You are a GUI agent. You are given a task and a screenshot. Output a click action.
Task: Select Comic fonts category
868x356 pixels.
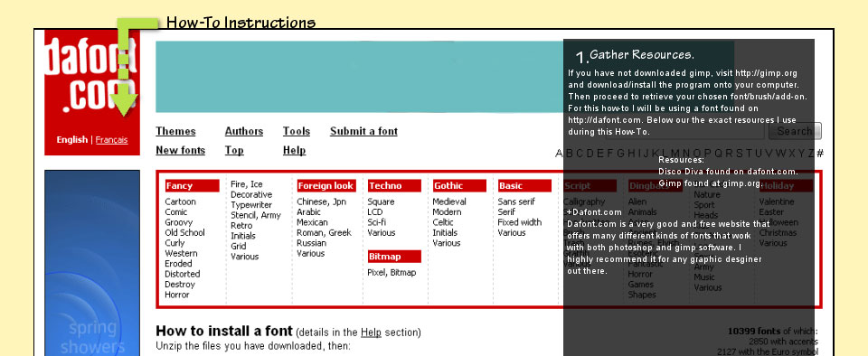(x=176, y=212)
